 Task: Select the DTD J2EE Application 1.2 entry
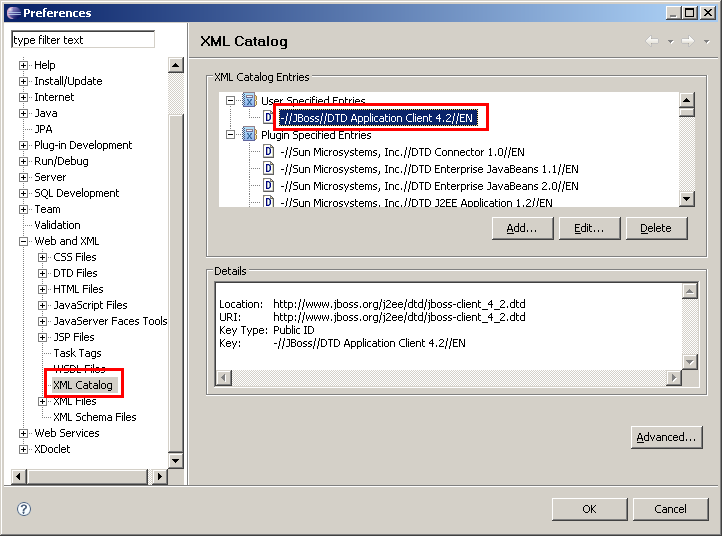(x=416, y=202)
